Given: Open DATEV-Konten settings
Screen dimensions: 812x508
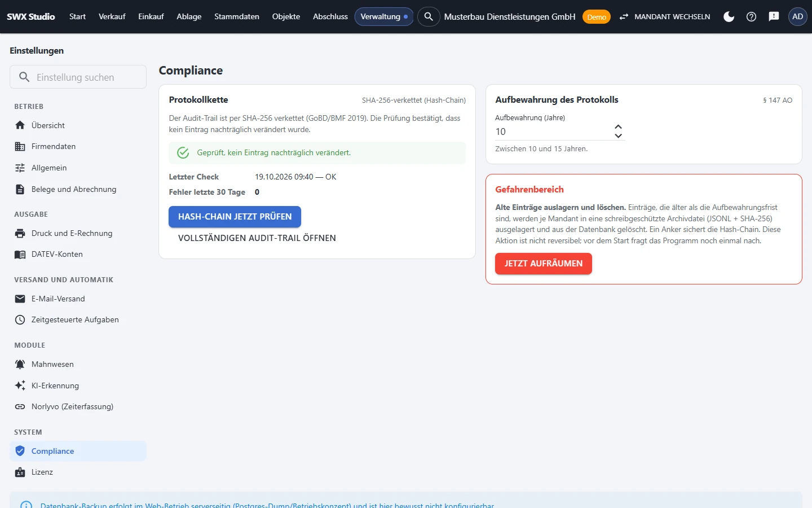Looking at the screenshot, I should click(x=78, y=254).
